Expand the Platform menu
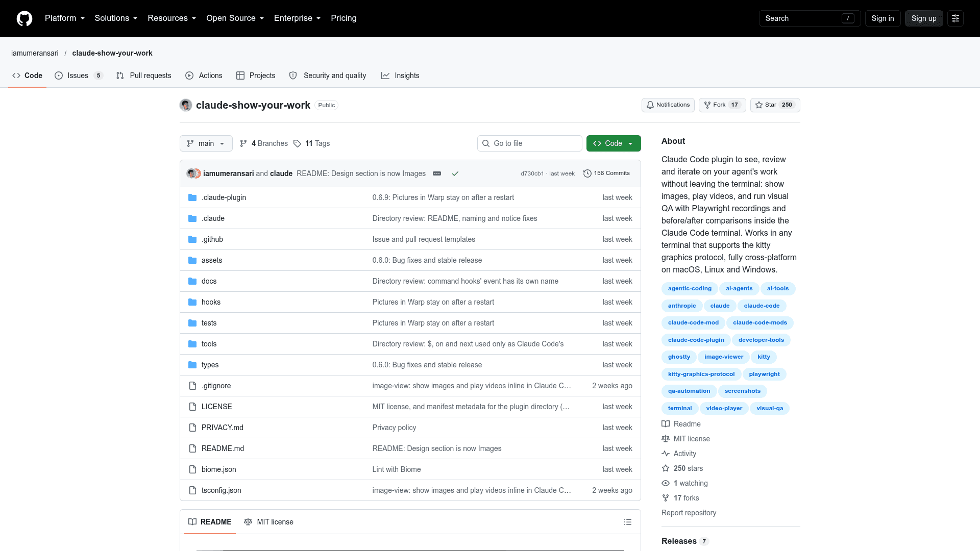Image resolution: width=980 pixels, height=551 pixels. 65,18
